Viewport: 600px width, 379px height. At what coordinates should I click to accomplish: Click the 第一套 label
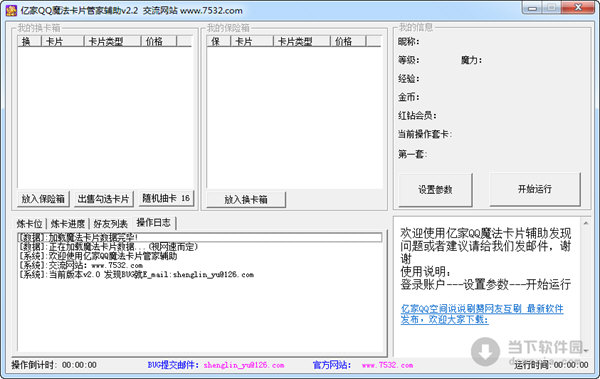[x=412, y=154]
